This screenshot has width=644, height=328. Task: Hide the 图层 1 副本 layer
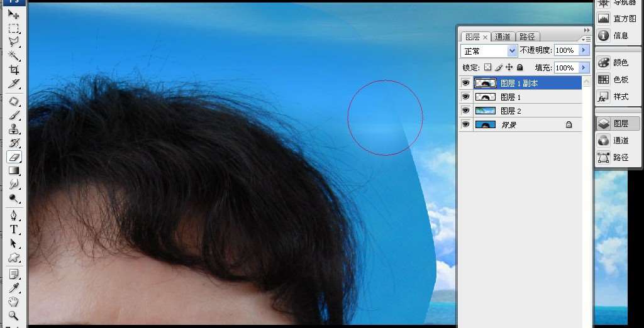pyautogui.click(x=465, y=83)
